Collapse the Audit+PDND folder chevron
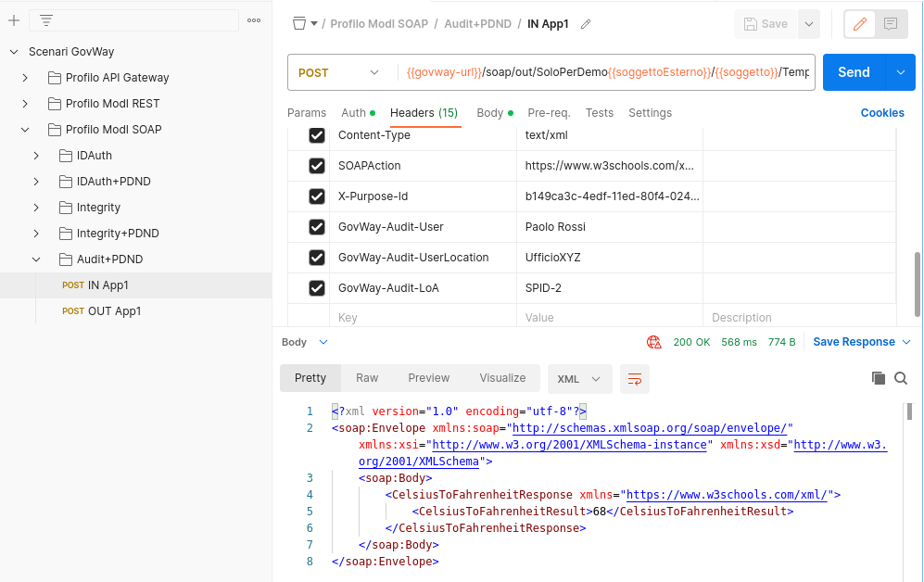The height and width of the screenshot is (582, 924). coord(36,259)
